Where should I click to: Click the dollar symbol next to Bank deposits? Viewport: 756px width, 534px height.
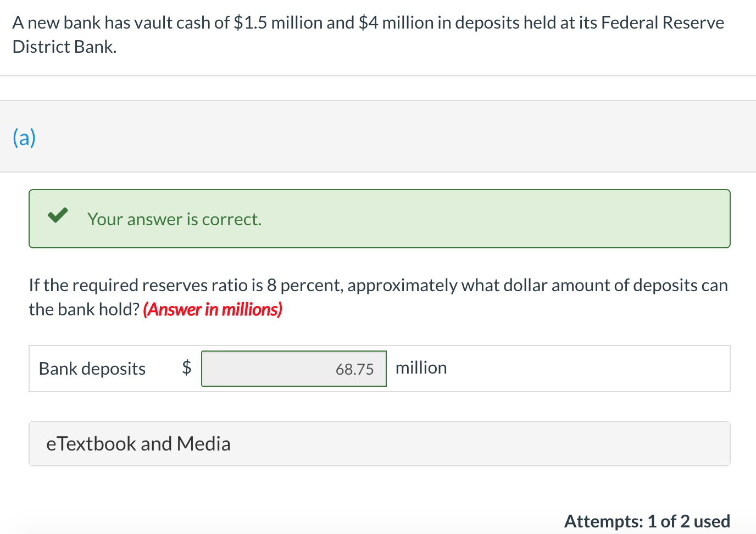pyautogui.click(x=186, y=367)
